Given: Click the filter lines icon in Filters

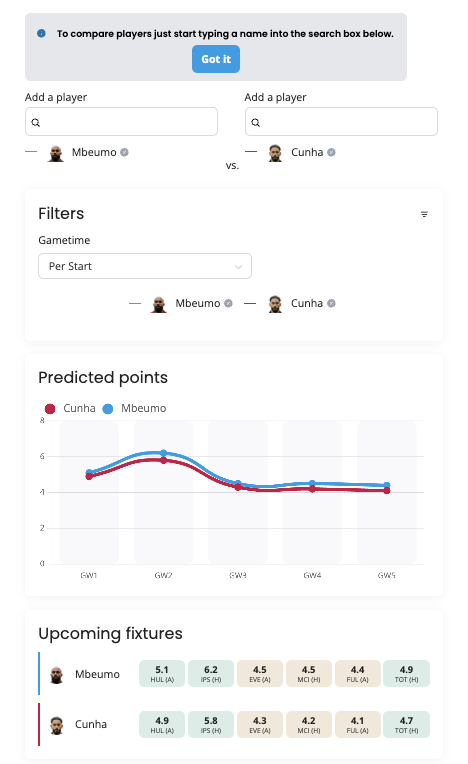Looking at the screenshot, I should [x=424, y=214].
